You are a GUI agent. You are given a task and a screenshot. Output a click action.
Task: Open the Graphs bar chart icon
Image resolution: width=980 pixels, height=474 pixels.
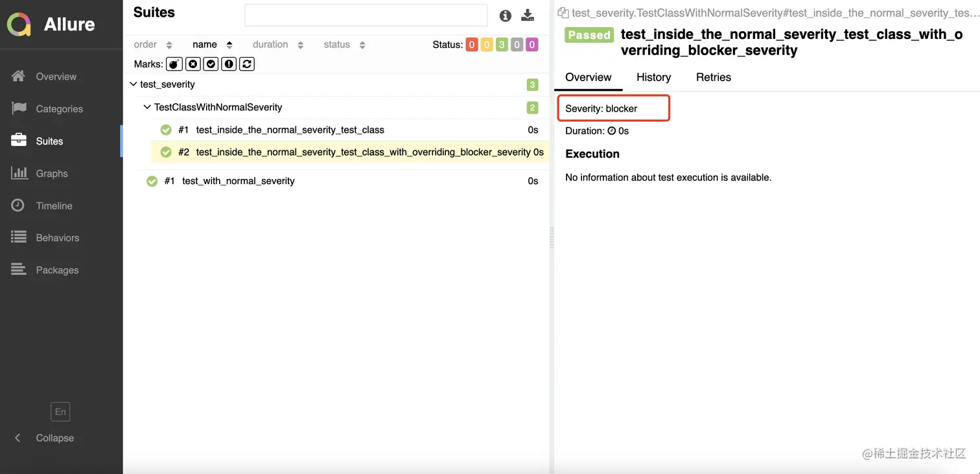point(19,173)
